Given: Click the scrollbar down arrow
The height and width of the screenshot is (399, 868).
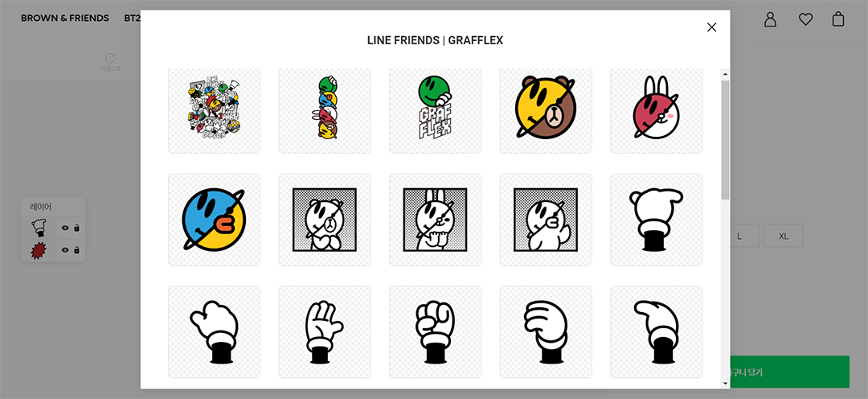Looking at the screenshot, I should pyautogui.click(x=725, y=384).
